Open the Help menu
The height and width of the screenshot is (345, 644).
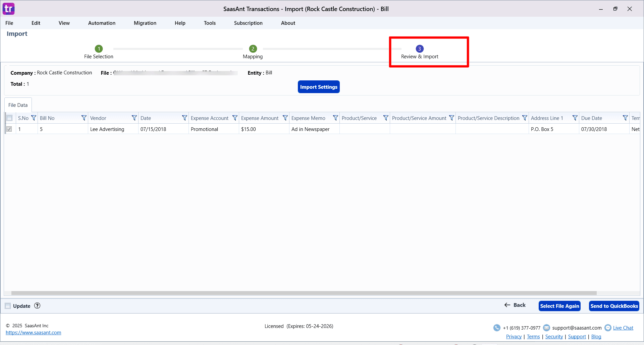(180, 23)
